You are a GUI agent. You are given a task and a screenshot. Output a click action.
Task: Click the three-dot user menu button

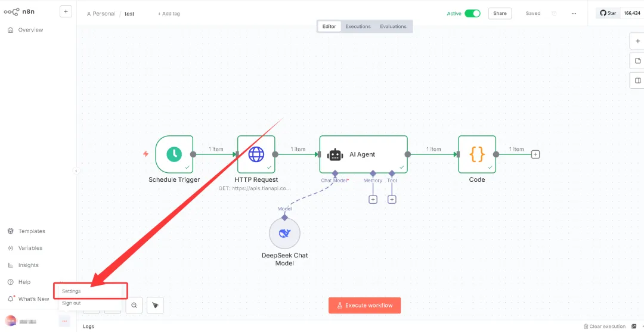tap(64, 321)
